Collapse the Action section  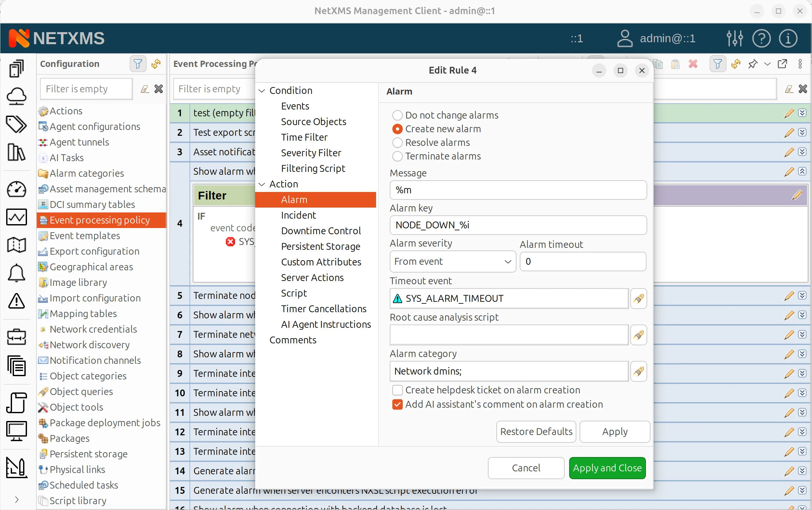(262, 184)
